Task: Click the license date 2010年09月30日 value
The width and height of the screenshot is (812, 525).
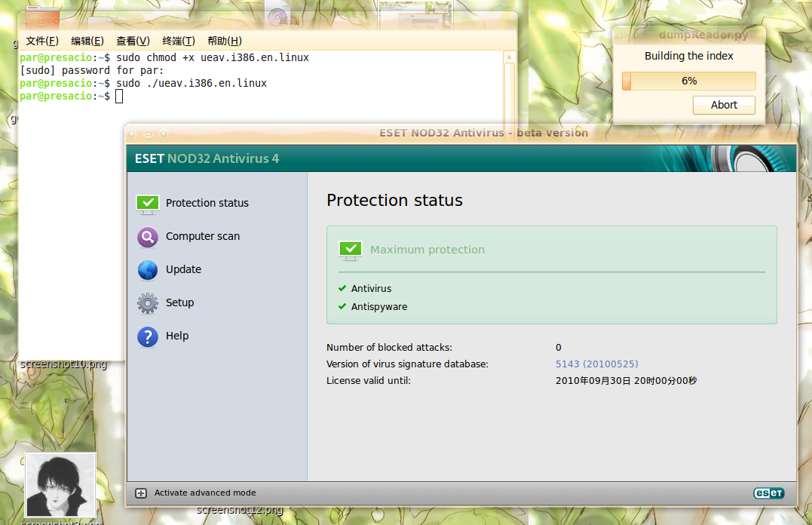Action: click(626, 380)
